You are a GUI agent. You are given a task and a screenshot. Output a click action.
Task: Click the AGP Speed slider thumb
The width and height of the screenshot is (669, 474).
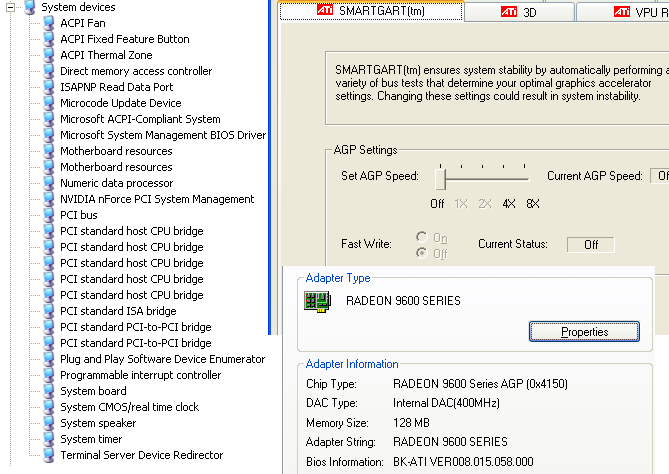(439, 178)
